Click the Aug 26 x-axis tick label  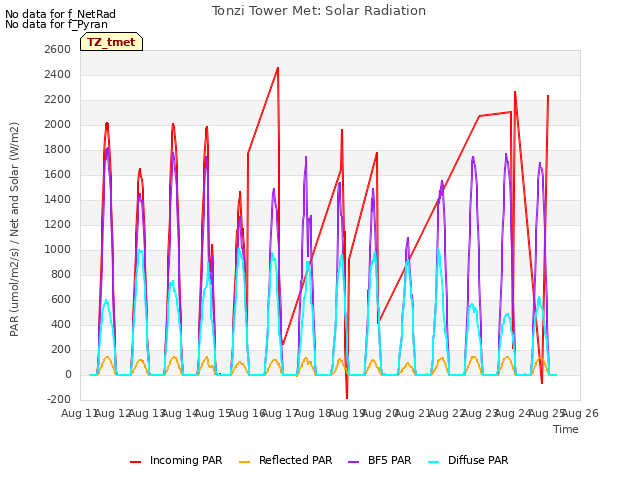pos(580,413)
